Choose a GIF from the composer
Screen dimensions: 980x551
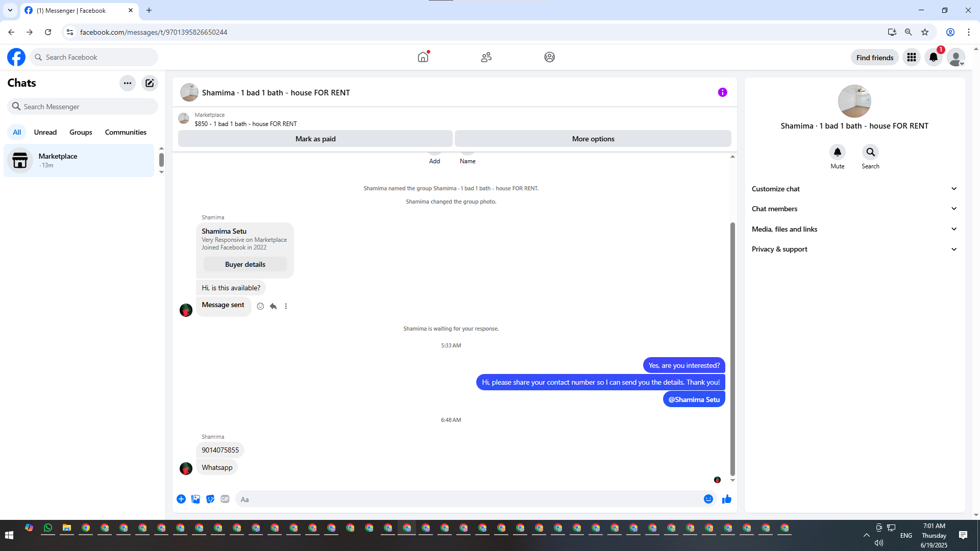(x=225, y=499)
